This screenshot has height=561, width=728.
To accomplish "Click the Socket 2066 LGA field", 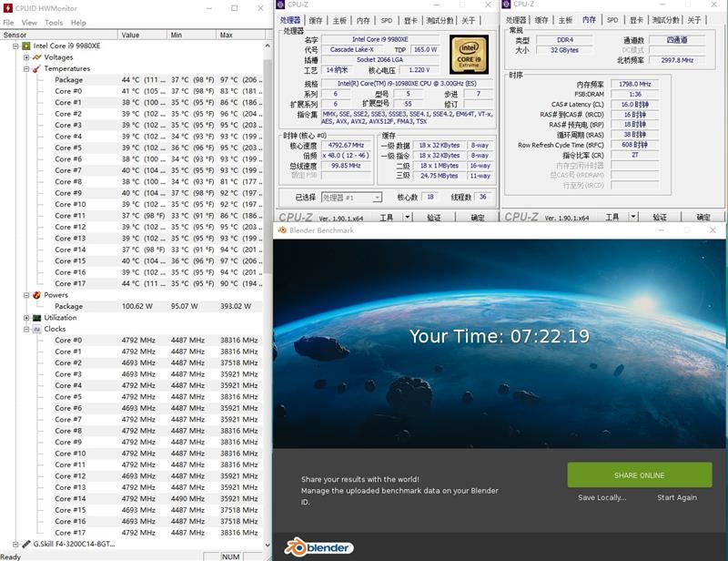I will (379, 59).
